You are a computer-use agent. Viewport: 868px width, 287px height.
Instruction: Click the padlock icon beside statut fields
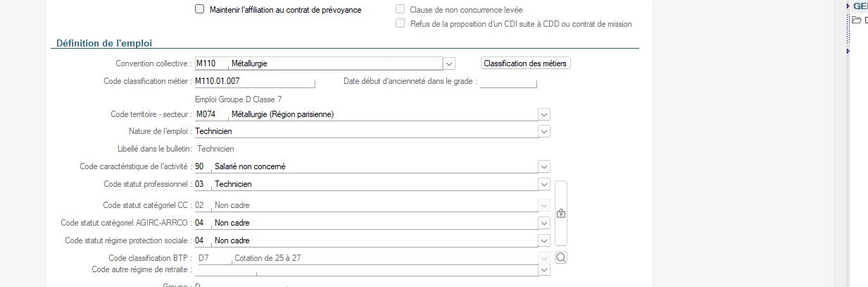pos(561,213)
